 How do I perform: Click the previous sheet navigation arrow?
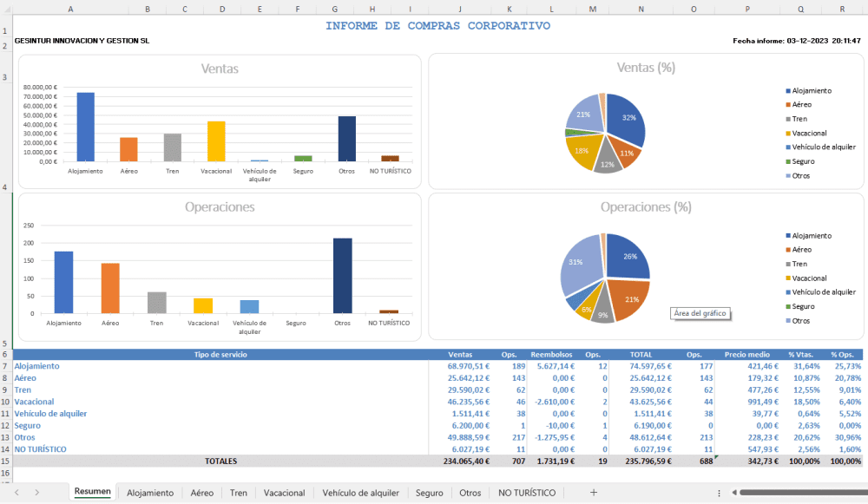point(17,492)
